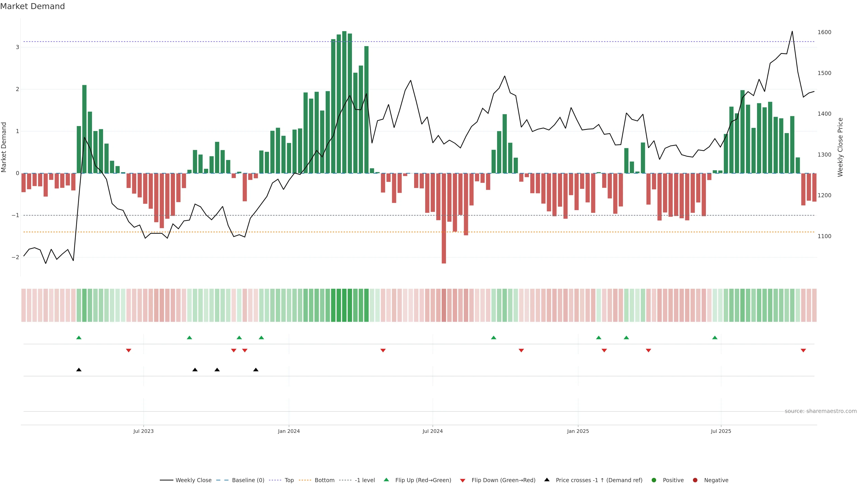Click the Flip Up green triangle legend icon

click(386, 480)
